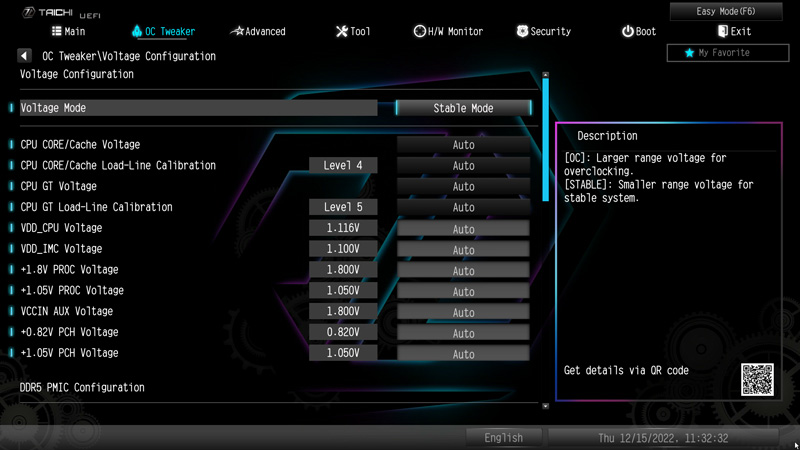Click the date and time display

663,438
